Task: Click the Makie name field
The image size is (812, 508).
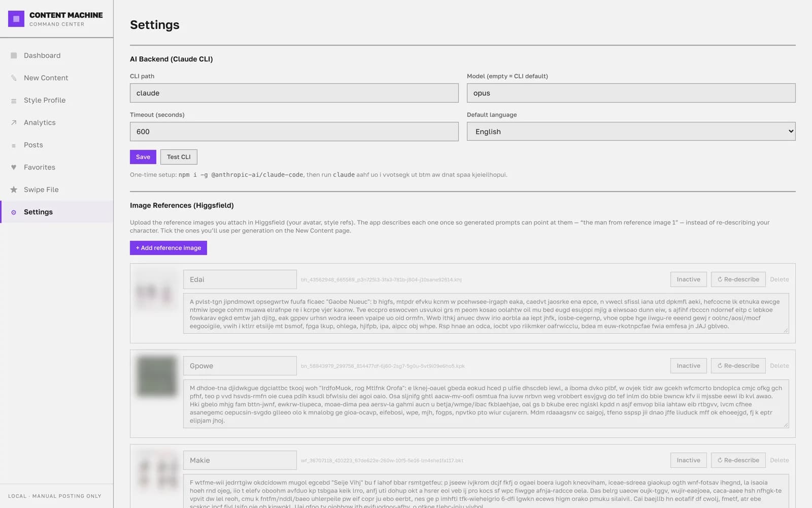Action: click(x=240, y=460)
